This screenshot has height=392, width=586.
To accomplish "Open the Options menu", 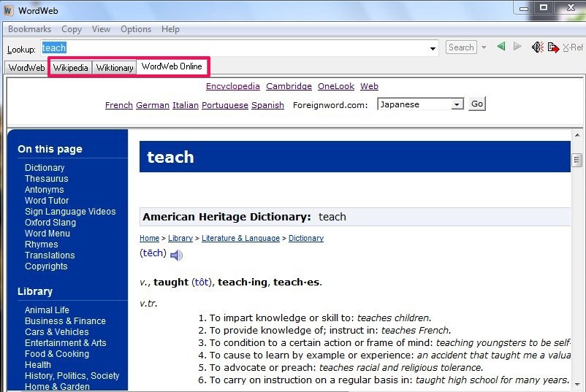I will coord(136,29).
